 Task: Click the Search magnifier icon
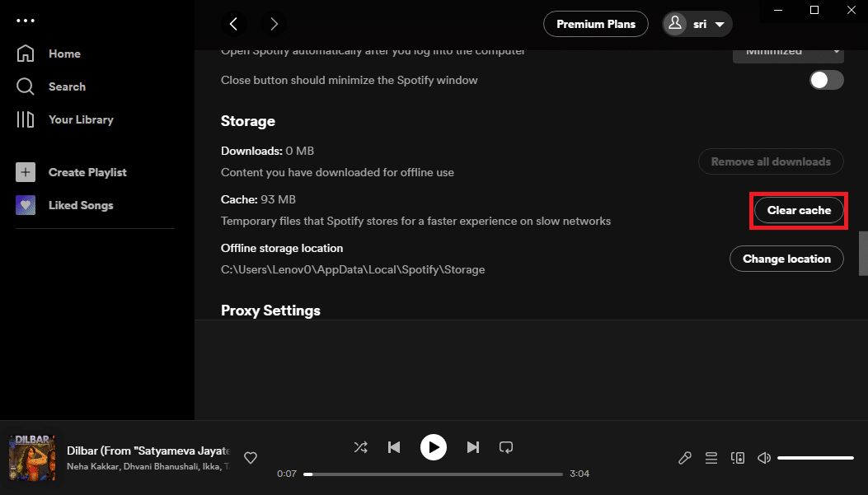26,86
